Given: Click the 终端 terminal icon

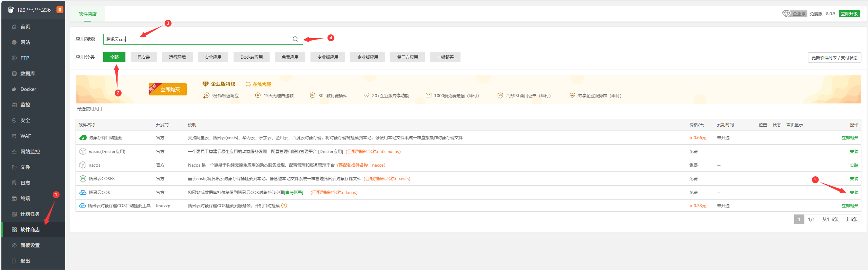Looking at the screenshot, I should 14,199.
